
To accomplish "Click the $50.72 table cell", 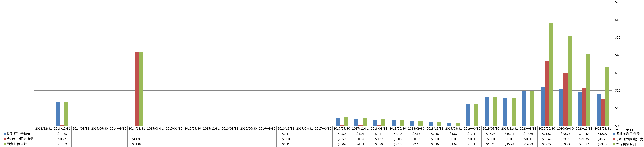I will pos(565,144).
